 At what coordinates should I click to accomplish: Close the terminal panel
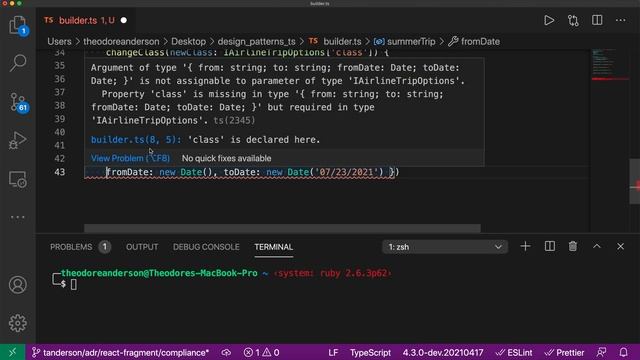(620, 247)
